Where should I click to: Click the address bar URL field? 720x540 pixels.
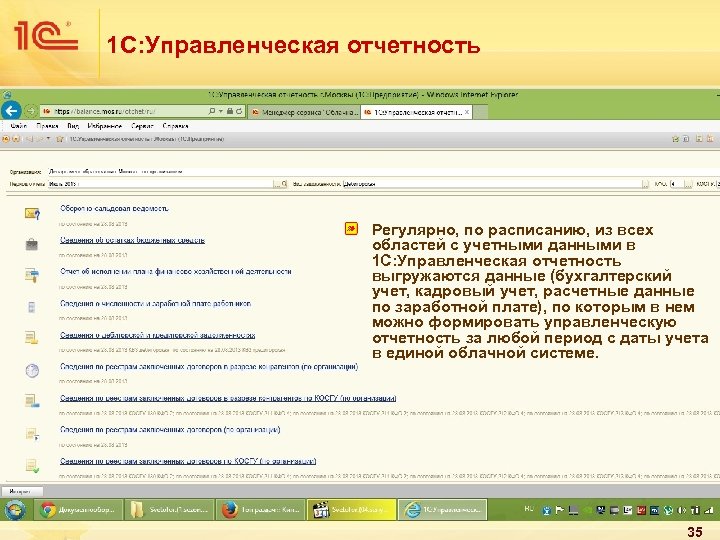124,111
